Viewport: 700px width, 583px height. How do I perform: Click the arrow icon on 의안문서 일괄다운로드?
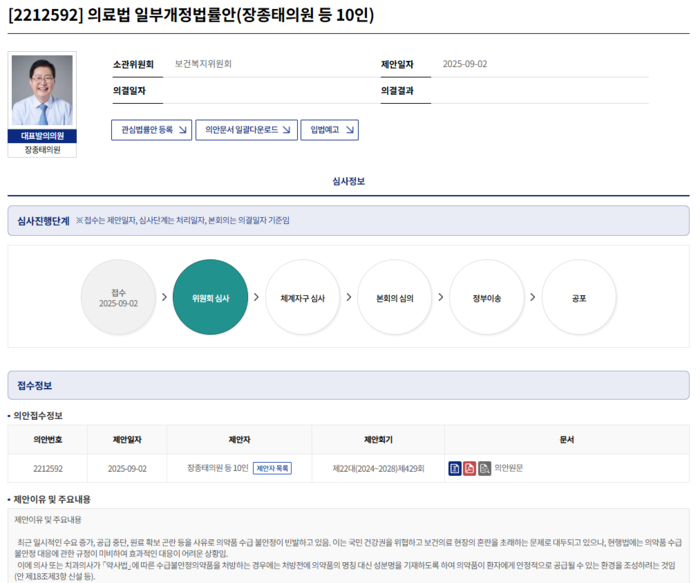285,130
